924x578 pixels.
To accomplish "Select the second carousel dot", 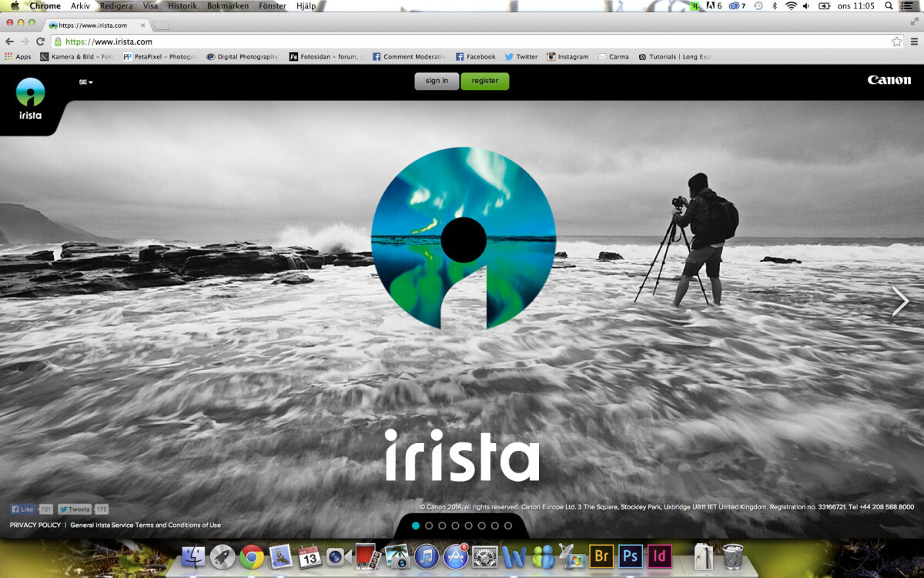I will click(x=429, y=526).
